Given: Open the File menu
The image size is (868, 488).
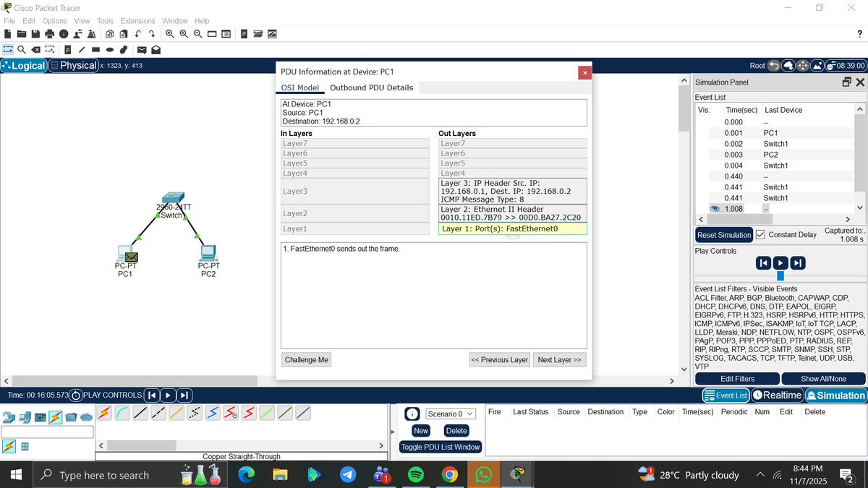Looking at the screenshot, I should tap(9, 21).
